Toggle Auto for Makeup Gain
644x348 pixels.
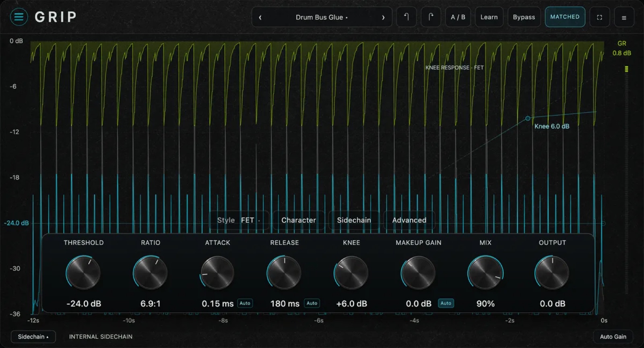coord(446,303)
